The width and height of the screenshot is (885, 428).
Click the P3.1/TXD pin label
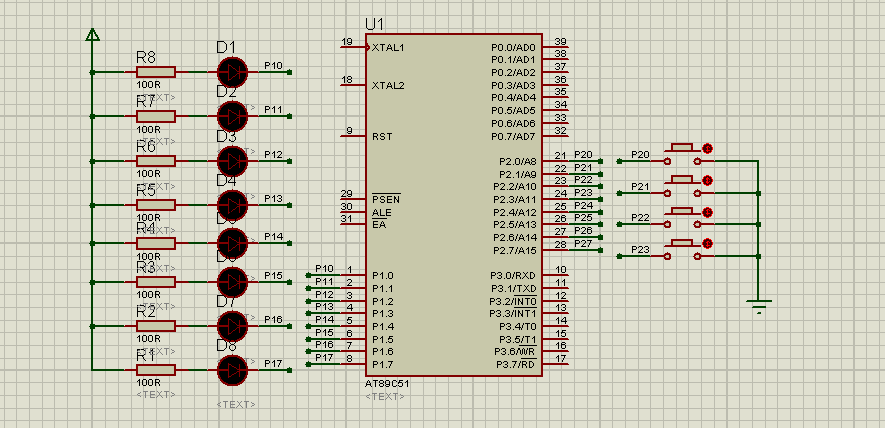[513, 289]
